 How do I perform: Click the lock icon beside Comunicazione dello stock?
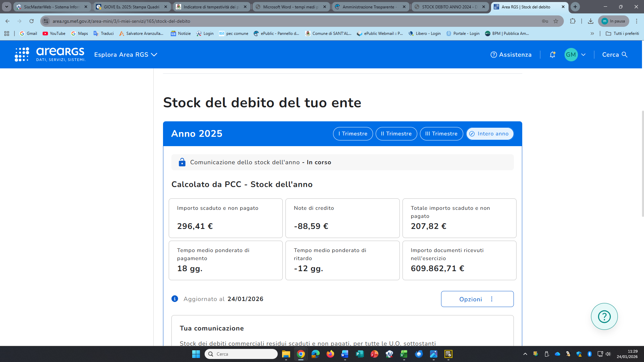coord(182,162)
